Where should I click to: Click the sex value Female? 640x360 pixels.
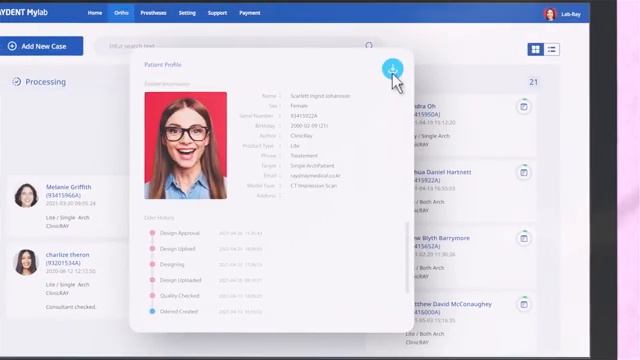[x=299, y=106]
